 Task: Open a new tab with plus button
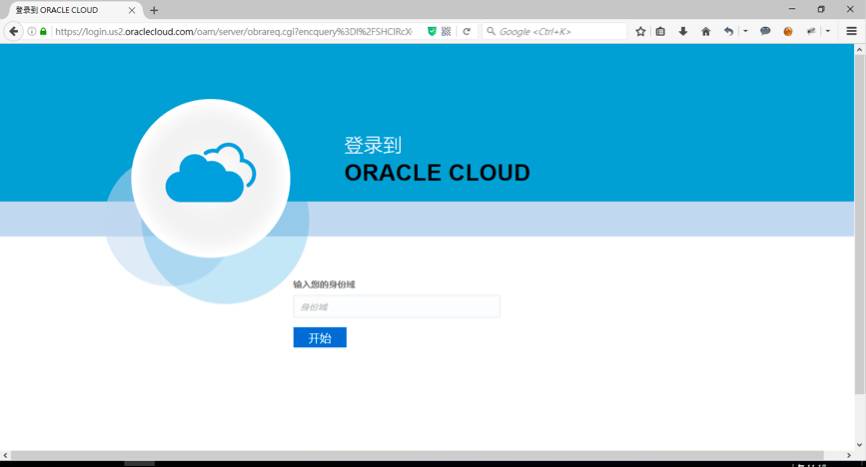pos(154,10)
